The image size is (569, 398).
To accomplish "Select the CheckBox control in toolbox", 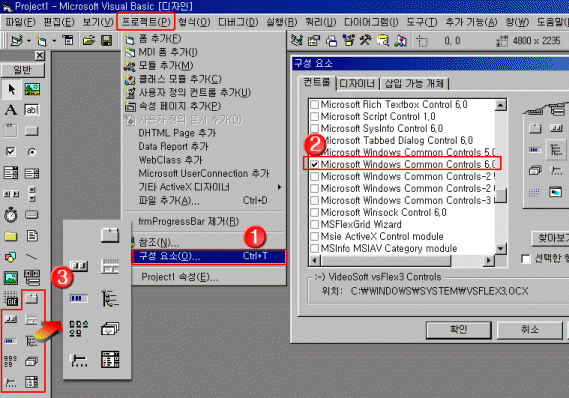I will pyautogui.click(x=11, y=152).
